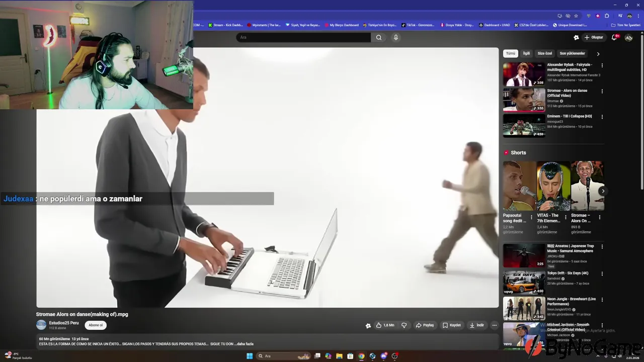Select the Son yüklenenler filter chip
This screenshot has width=644, height=362.
(x=573, y=53)
